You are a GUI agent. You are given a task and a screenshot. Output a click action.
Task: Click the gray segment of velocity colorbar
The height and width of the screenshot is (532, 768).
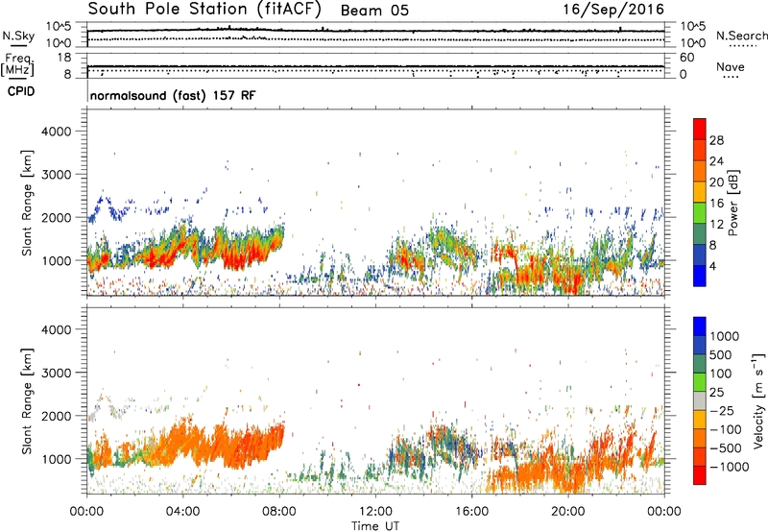coord(700,401)
